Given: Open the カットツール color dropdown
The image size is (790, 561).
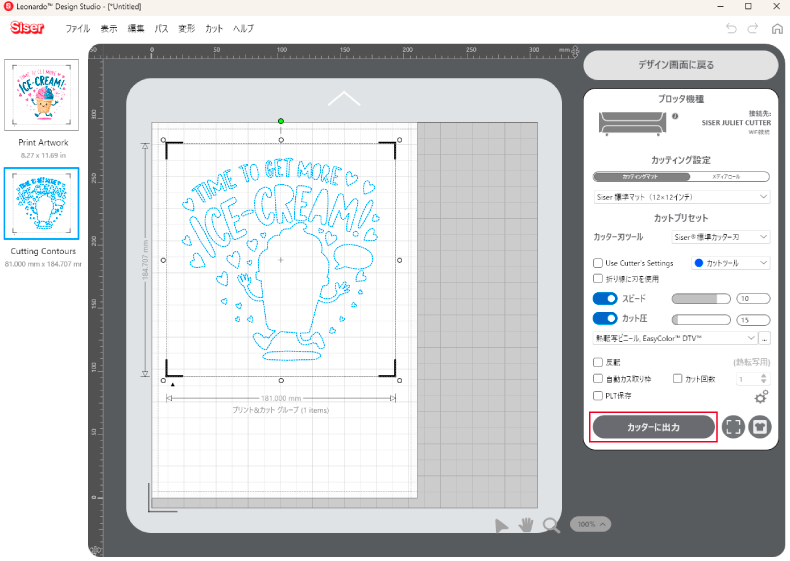Looking at the screenshot, I should pos(730,263).
